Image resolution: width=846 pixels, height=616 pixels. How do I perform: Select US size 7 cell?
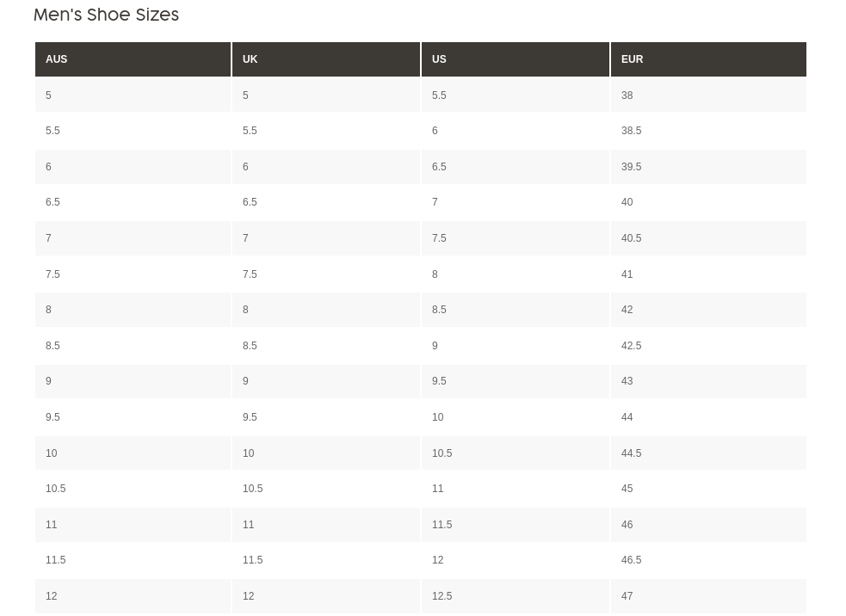516,202
